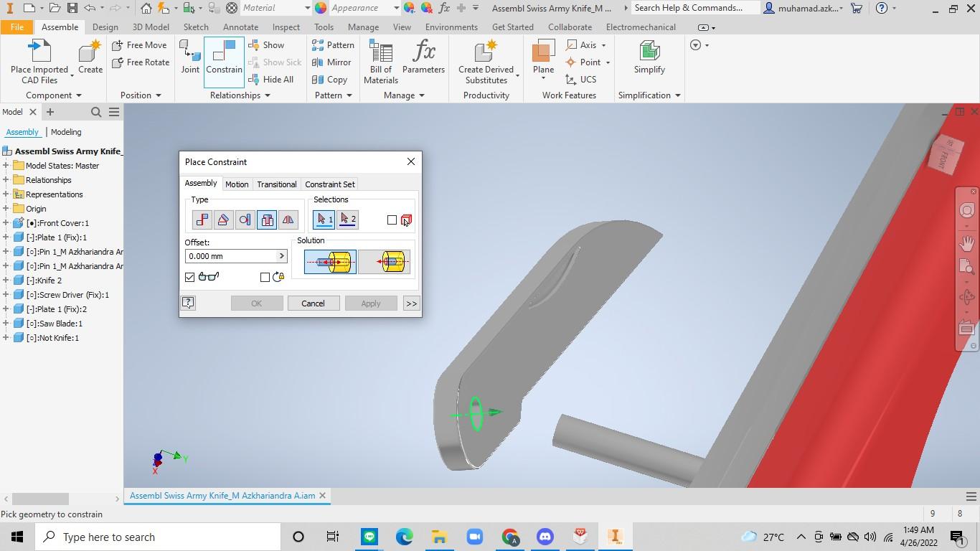The image size is (980, 551).
Task: Switch to Constraint Set tab
Action: [330, 184]
